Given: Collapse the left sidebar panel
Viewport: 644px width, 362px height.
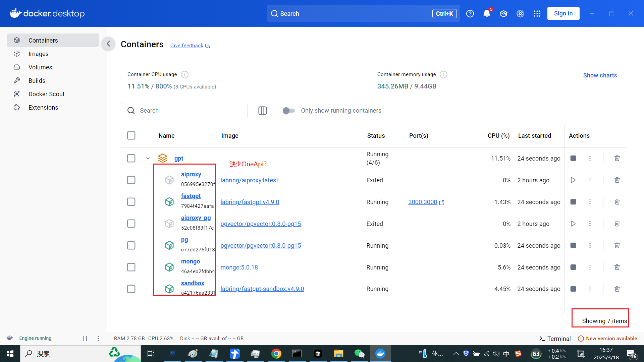Looking at the screenshot, I should (x=108, y=44).
